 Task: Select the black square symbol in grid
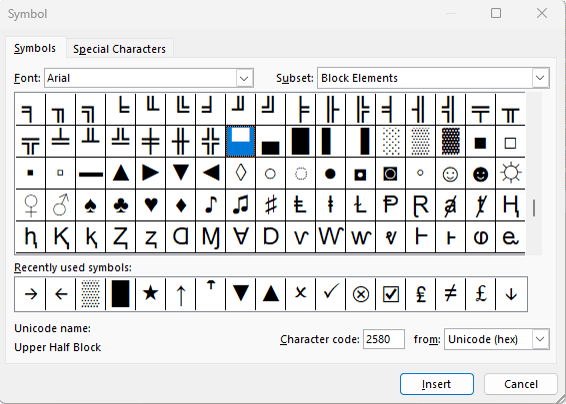pyautogui.click(x=480, y=142)
